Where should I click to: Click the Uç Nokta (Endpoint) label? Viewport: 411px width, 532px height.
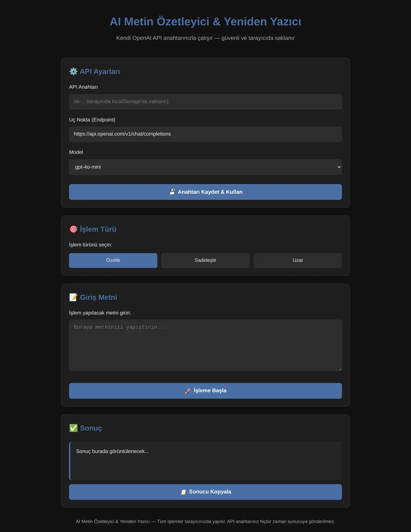click(92, 120)
